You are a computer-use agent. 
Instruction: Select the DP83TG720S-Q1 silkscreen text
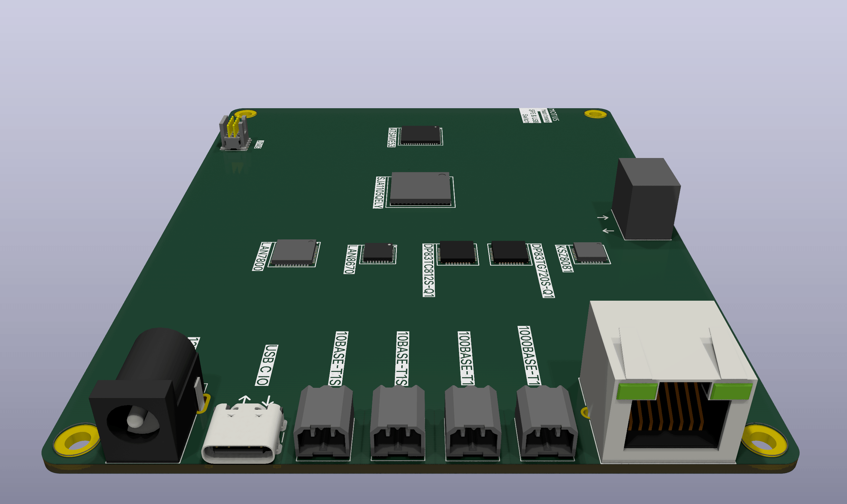(543, 271)
